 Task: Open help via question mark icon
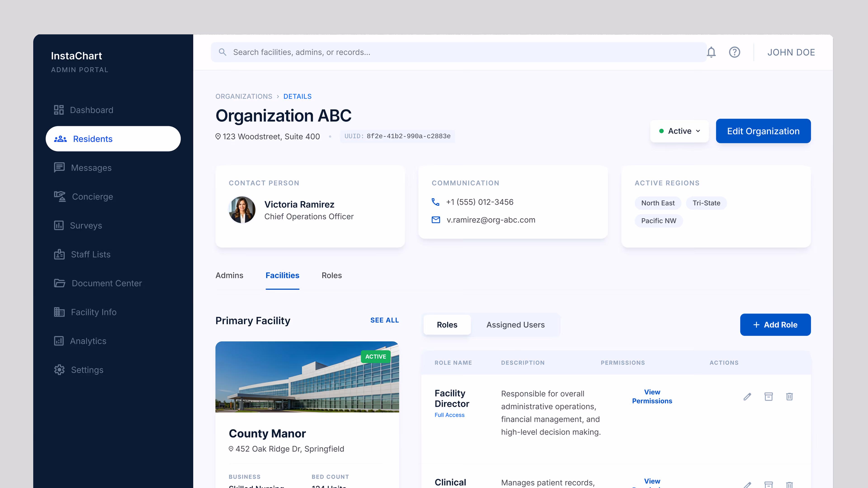[734, 52]
